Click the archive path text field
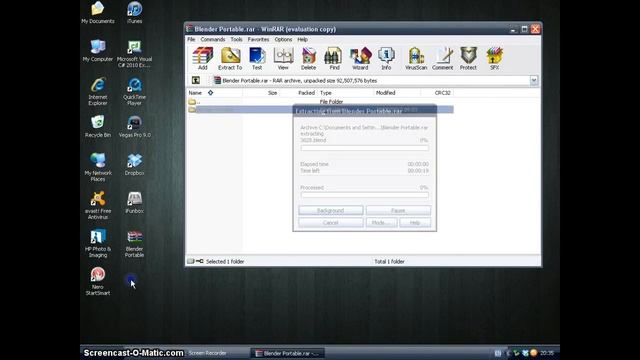 coord(371,80)
